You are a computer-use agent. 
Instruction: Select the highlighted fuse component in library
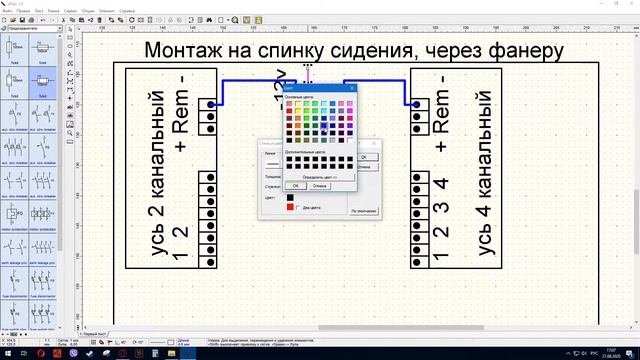[x=42, y=83]
